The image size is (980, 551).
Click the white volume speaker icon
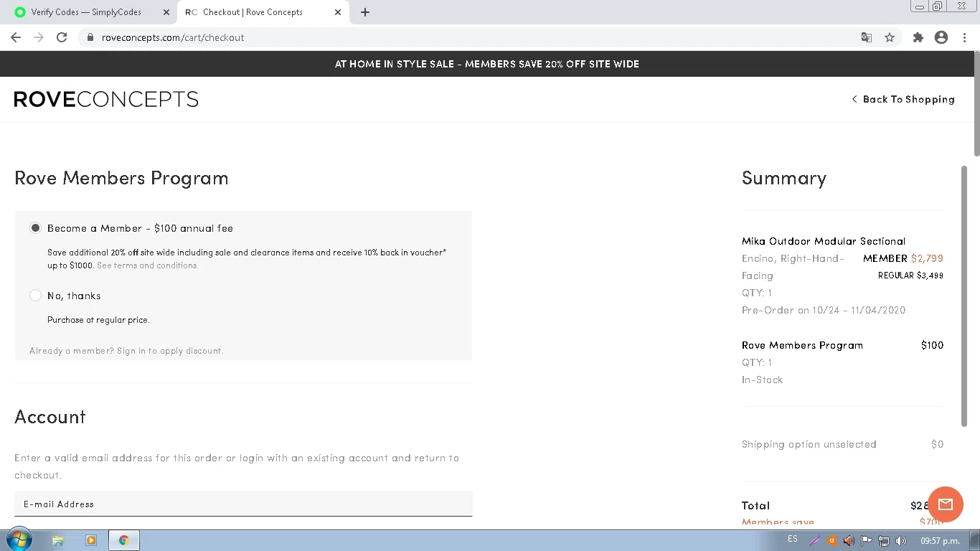[x=901, y=541]
